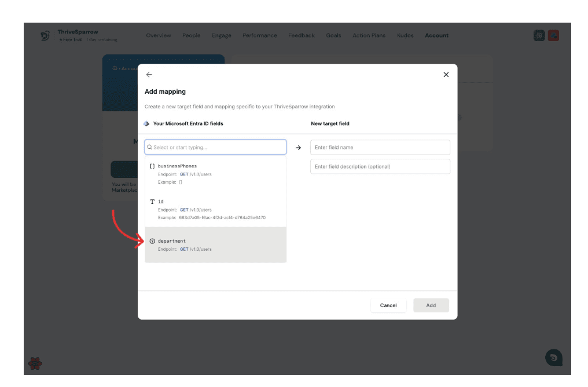Click the magnifier icon in the search field
Screen dimensions: 588x387
pyautogui.click(x=149, y=147)
